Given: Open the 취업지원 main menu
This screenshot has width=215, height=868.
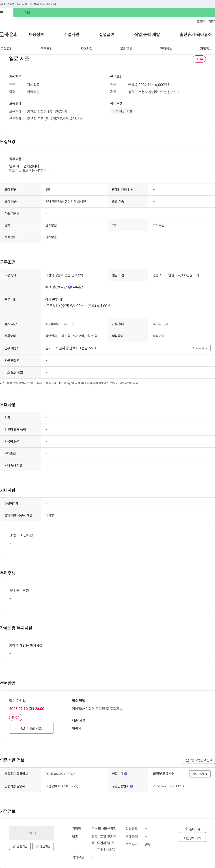Looking at the screenshot, I should (71, 34).
